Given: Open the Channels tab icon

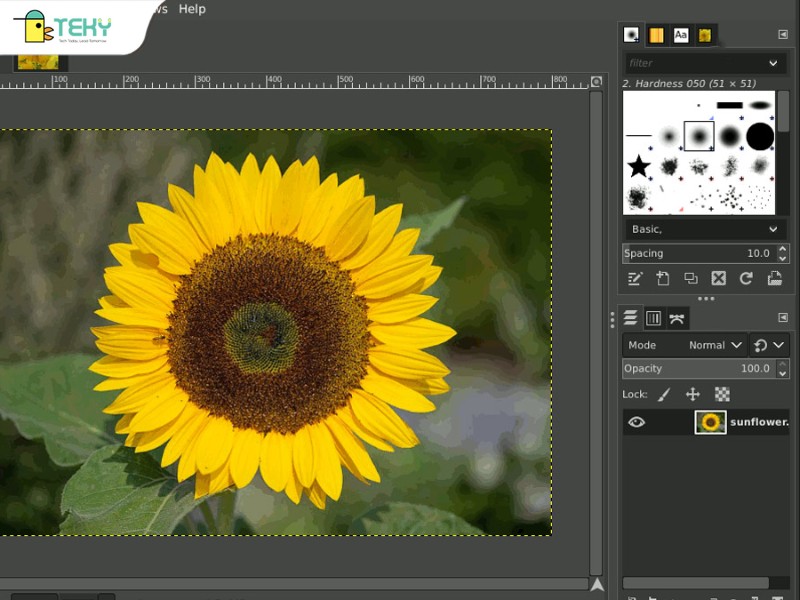Looking at the screenshot, I should click(654, 319).
